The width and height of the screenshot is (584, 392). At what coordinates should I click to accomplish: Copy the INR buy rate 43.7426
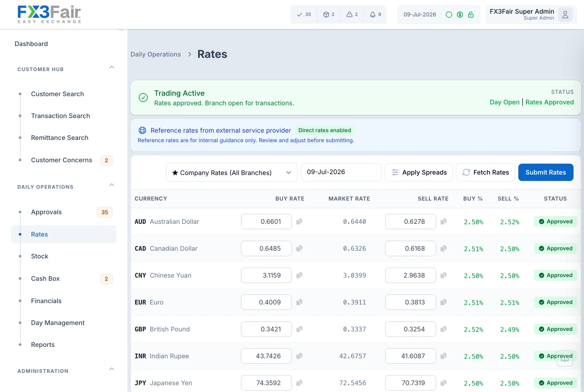[x=299, y=356]
